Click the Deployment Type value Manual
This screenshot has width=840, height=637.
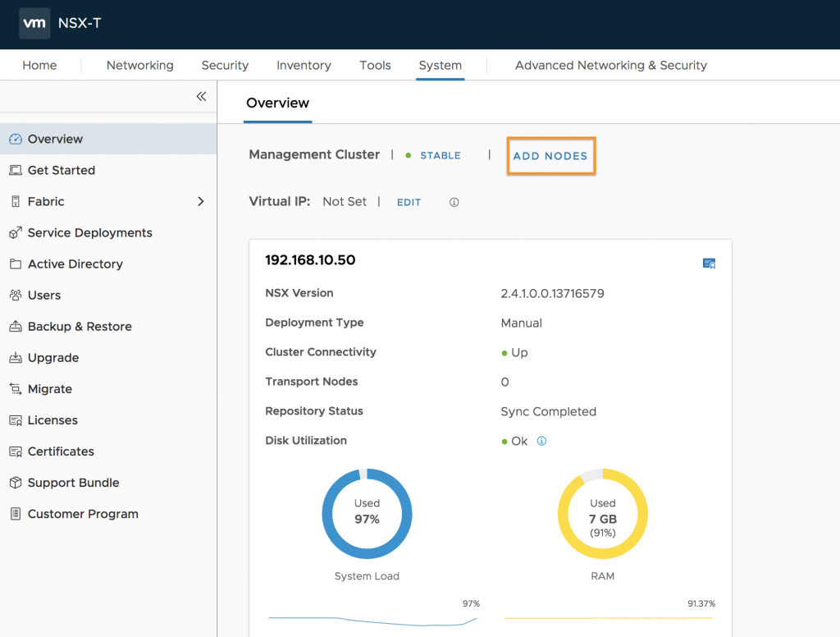pyautogui.click(x=521, y=323)
